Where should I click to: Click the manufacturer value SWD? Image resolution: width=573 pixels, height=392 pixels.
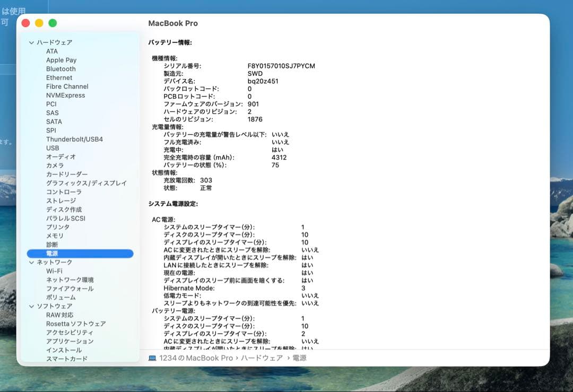(x=255, y=74)
